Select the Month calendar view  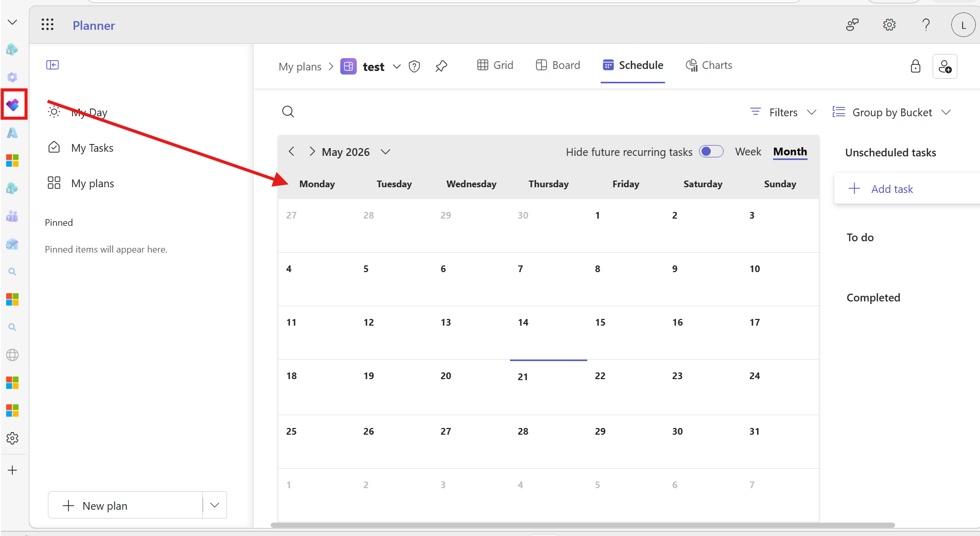click(790, 152)
